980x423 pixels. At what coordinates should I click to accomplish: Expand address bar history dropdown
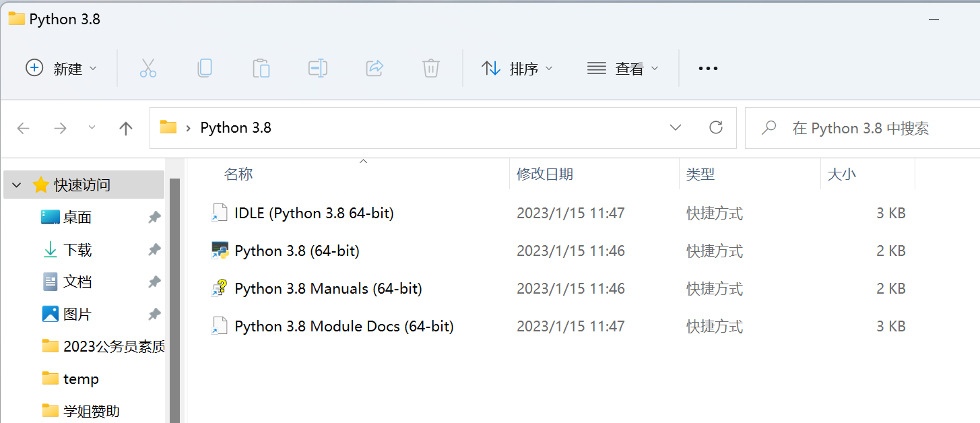pos(676,127)
